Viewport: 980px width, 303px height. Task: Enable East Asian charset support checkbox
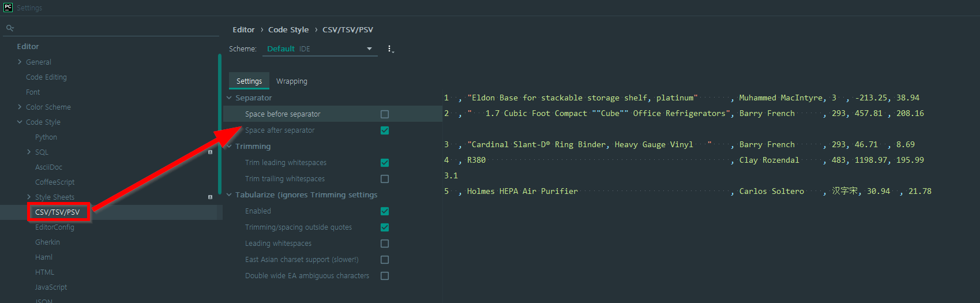coord(385,260)
